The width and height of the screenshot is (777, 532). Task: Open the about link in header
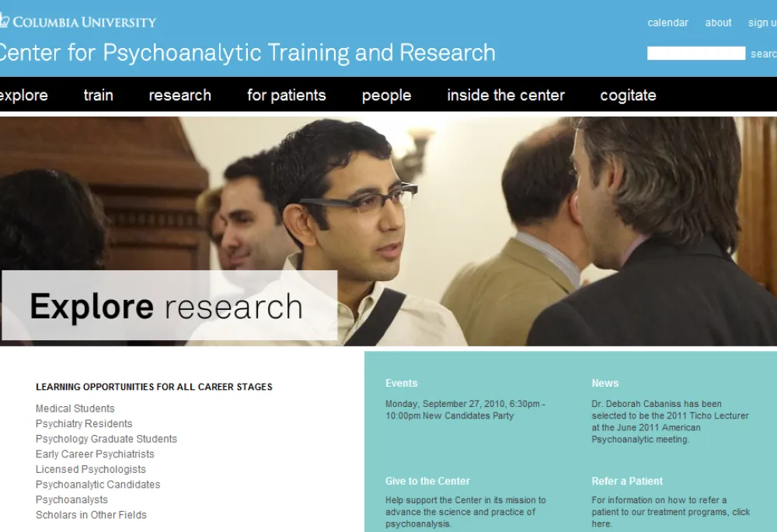click(718, 23)
